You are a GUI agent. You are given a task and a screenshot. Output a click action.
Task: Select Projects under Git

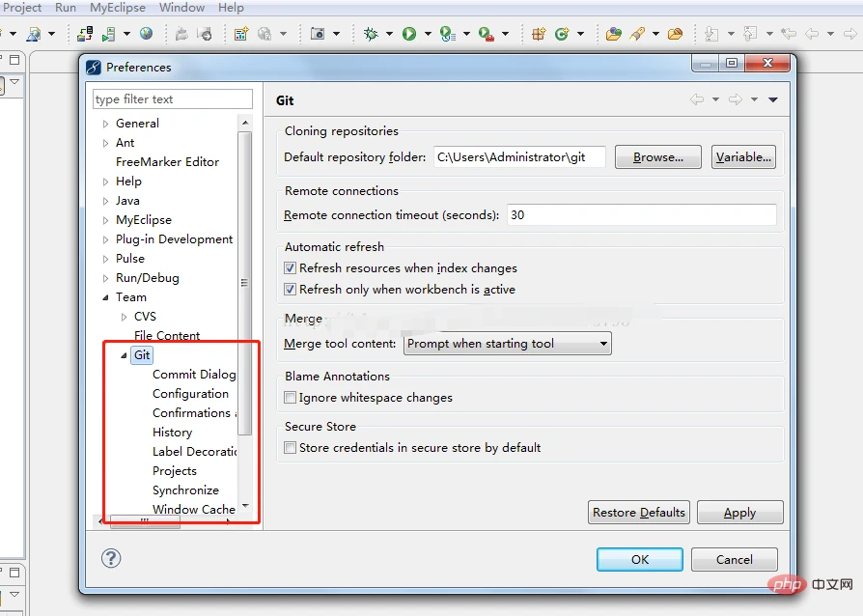click(x=175, y=470)
